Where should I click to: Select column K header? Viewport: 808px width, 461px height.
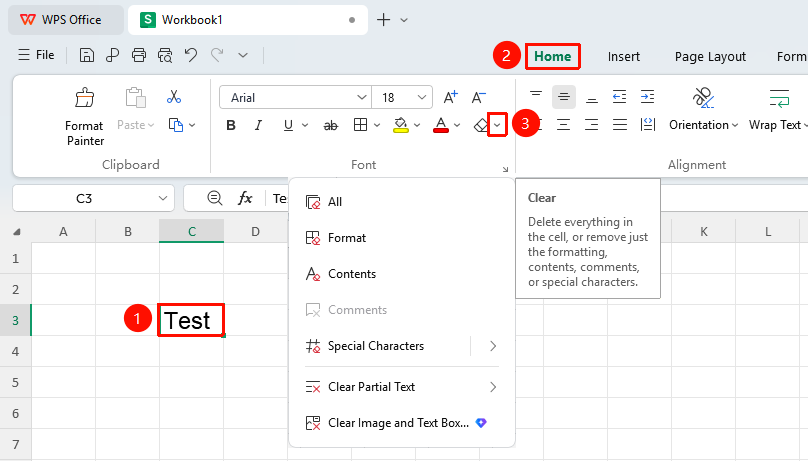click(703, 231)
